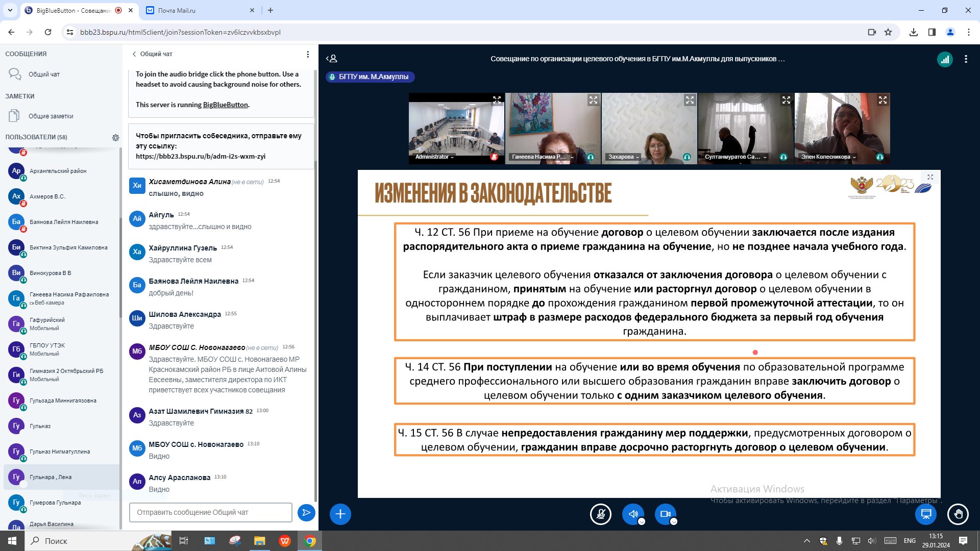The width and height of the screenshot is (980, 551).
Task: Toggle the muted microphone button
Action: point(601,514)
